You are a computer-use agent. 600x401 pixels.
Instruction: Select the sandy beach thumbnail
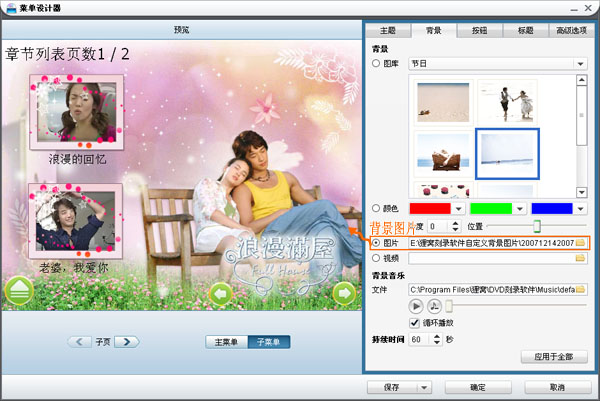[x=443, y=102]
